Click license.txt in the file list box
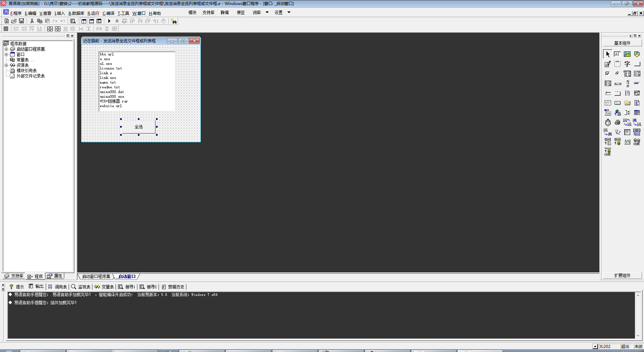Image resolution: width=644 pixels, height=352 pixels. point(111,69)
